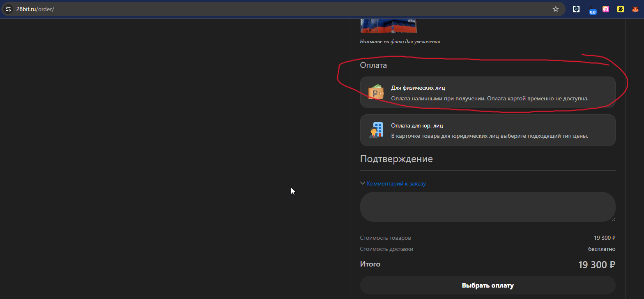Enlarge the photo thumbnail above the payment section

389,25
